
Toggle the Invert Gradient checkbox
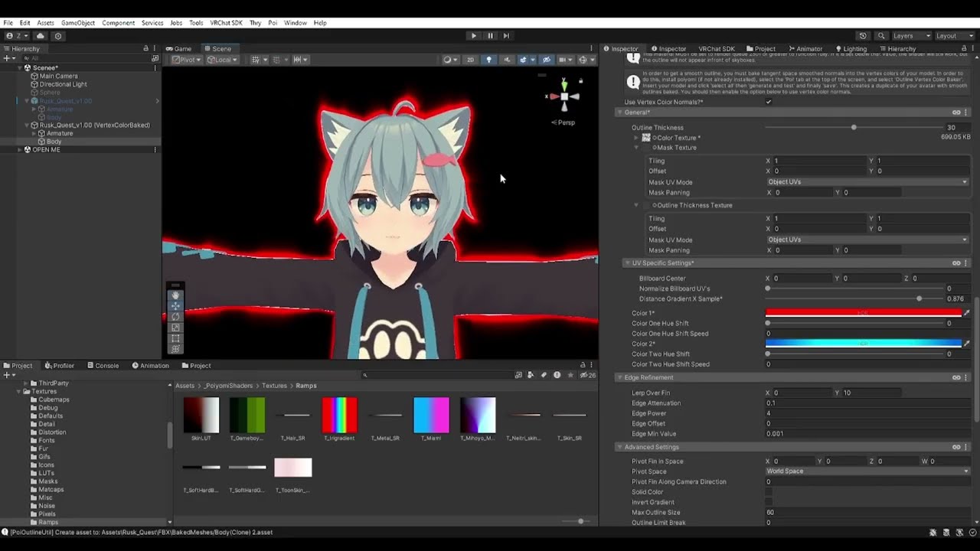(x=769, y=502)
